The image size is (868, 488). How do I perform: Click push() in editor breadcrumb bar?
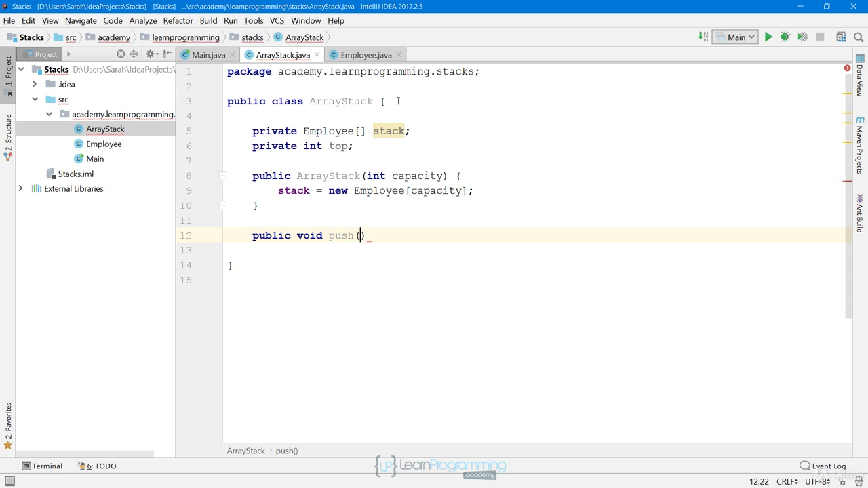[x=286, y=451]
